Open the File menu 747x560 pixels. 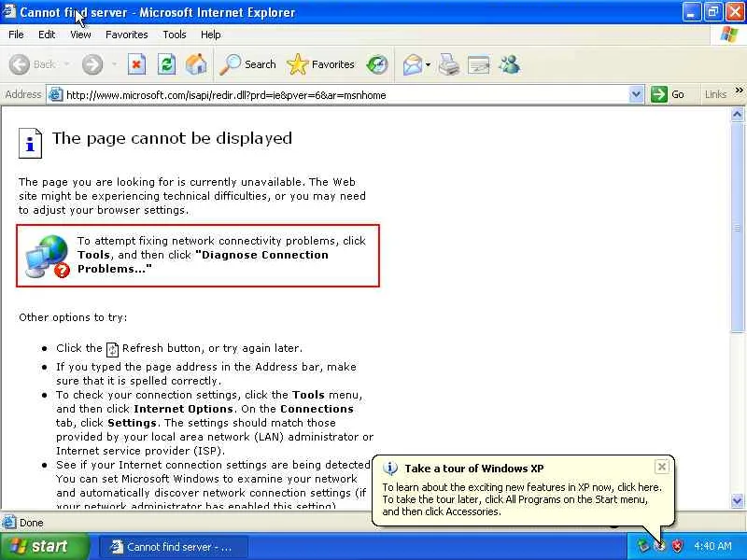16,35
